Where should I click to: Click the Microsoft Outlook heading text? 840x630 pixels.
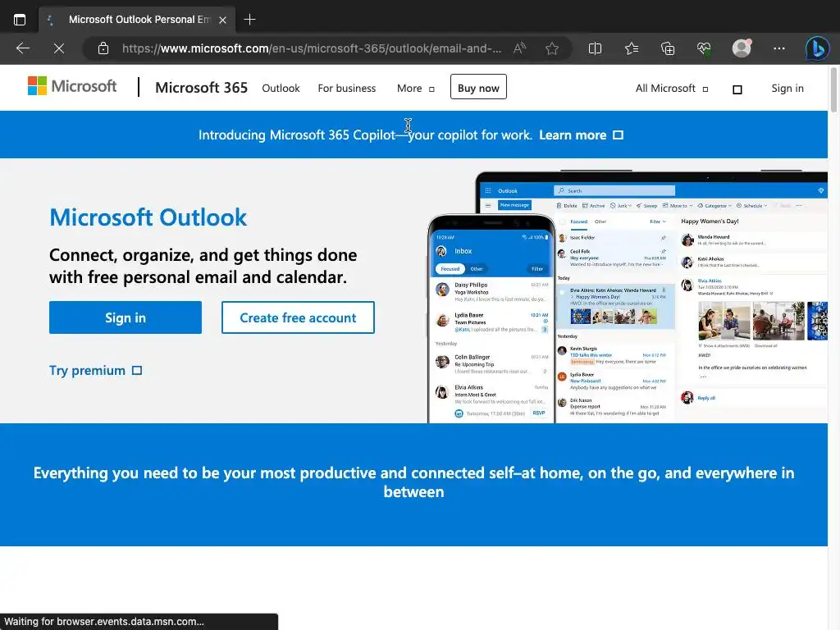pyautogui.click(x=148, y=217)
